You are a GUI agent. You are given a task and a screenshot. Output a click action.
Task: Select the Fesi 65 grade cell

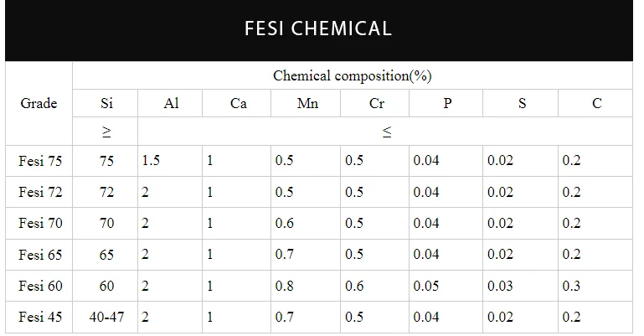[x=39, y=255]
